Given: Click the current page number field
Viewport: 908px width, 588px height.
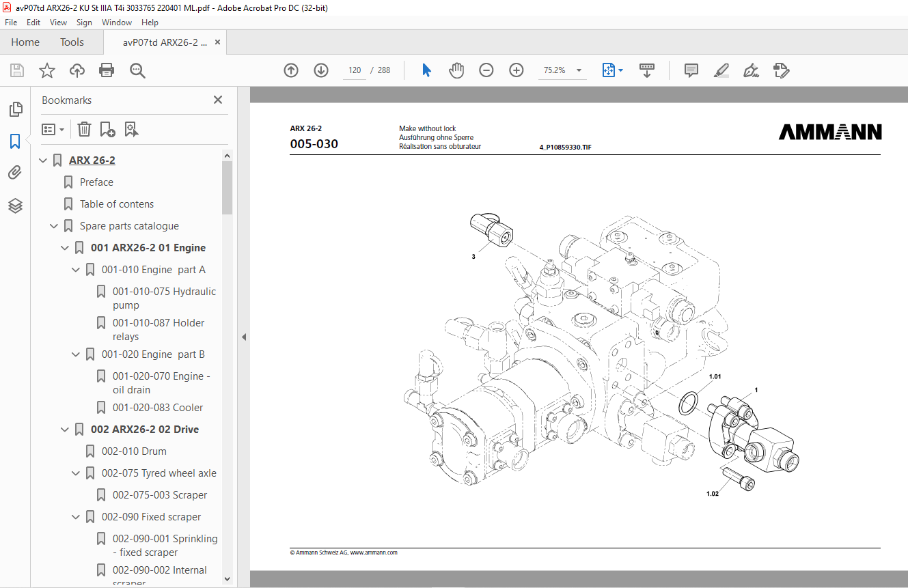Looking at the screenshot, I should pos(355,70).
